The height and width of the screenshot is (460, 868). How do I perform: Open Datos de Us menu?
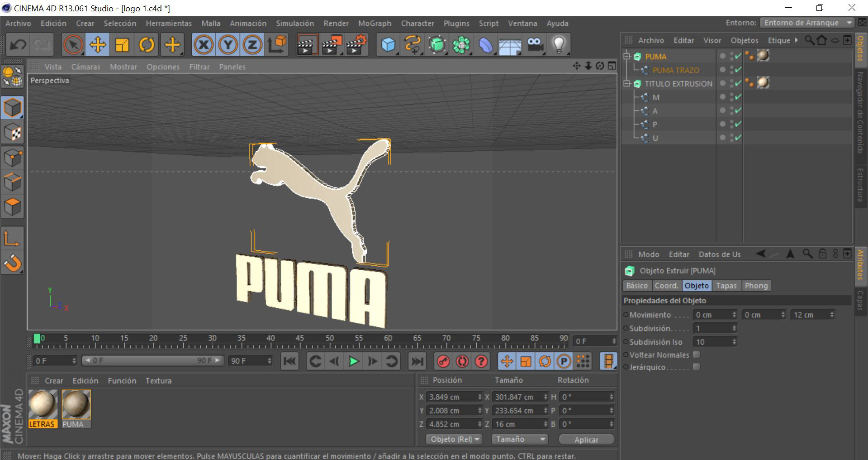(x=720, y=254)
